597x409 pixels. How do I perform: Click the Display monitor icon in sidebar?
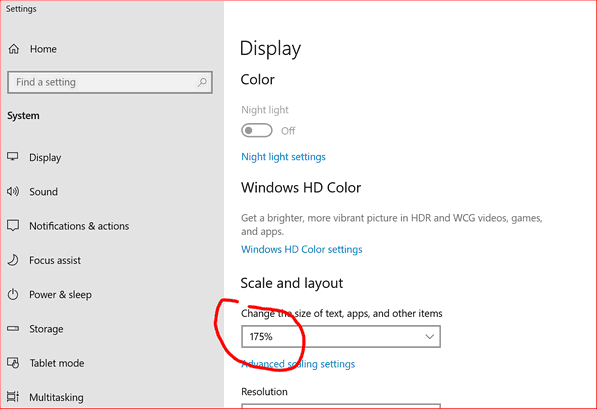[x=13, y=157]
